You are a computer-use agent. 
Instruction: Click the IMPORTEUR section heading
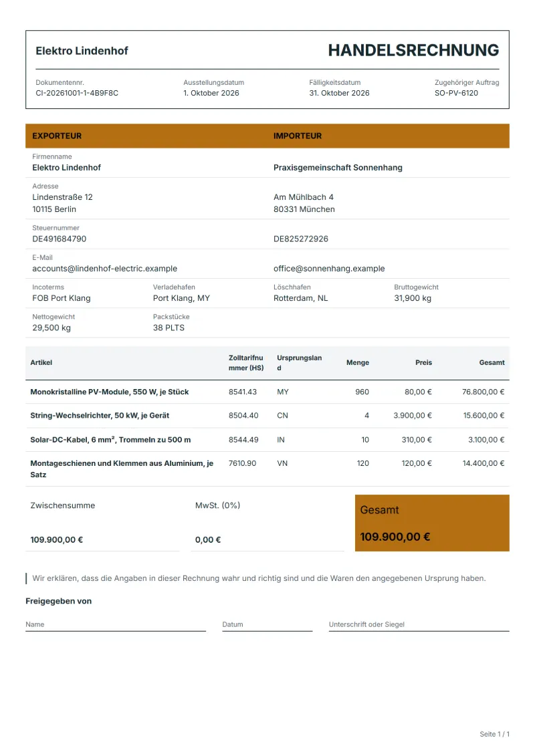click(x=298, y=136)
